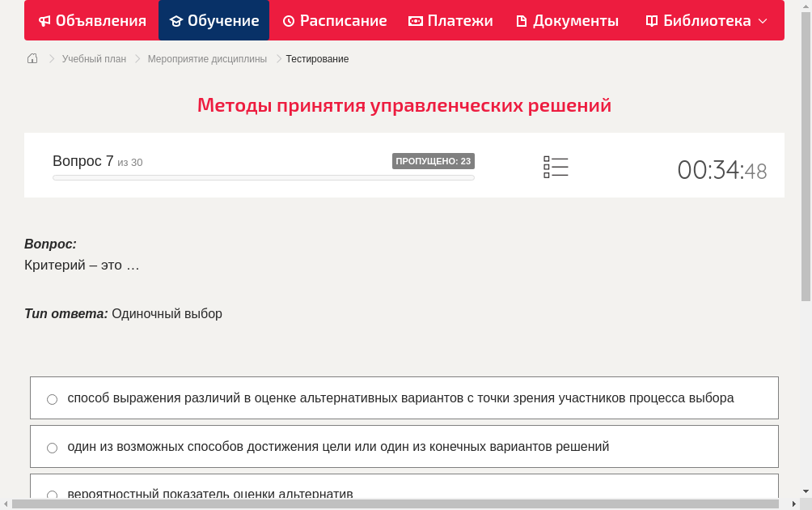Expand the Мероприятие дисциплины breadcrumb item
This screenshot has height=510, width=812.
206,59
